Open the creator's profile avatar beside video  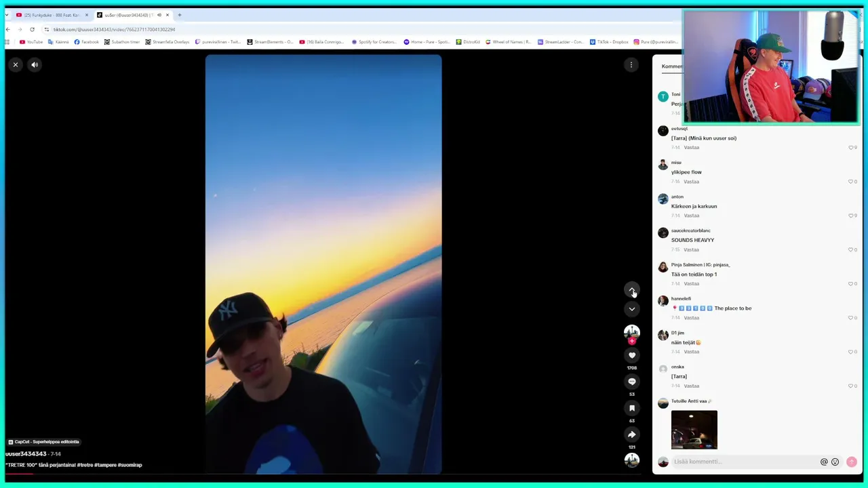pyautogui.click(x=631, y=331)
